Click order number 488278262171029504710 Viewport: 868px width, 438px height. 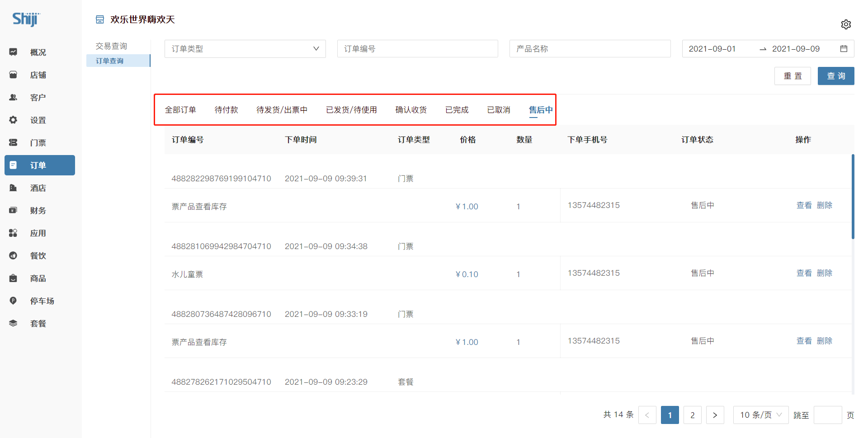tap(221, 382)
